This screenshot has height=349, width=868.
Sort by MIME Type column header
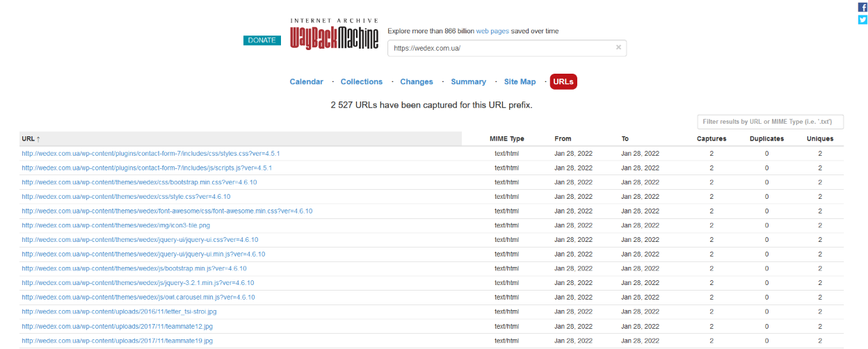507,139
